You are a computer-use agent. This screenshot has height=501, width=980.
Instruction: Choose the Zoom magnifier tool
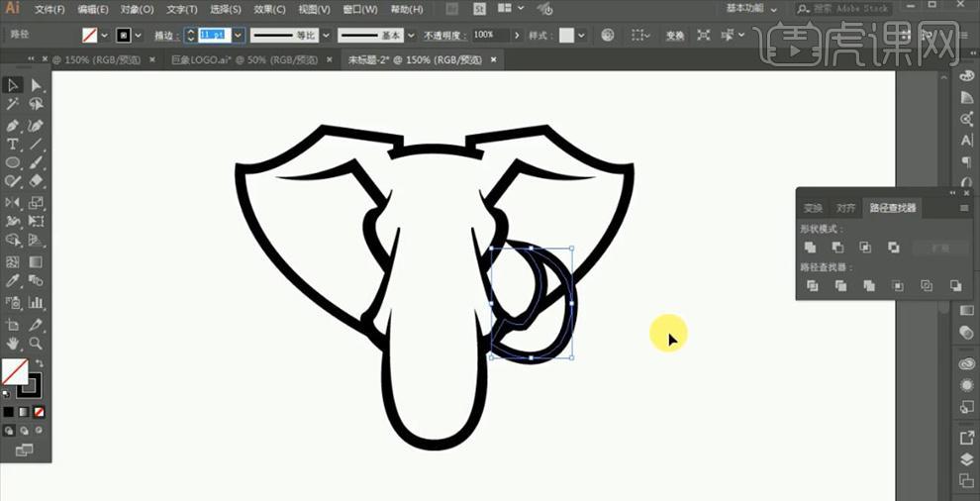pos(37,344)
